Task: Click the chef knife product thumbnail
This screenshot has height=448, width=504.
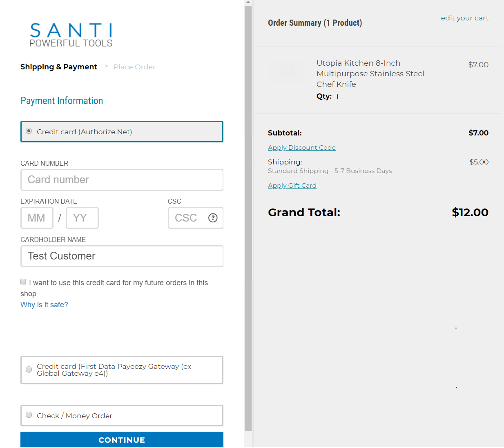Action: pyautogui.click(x=287, y=70)
